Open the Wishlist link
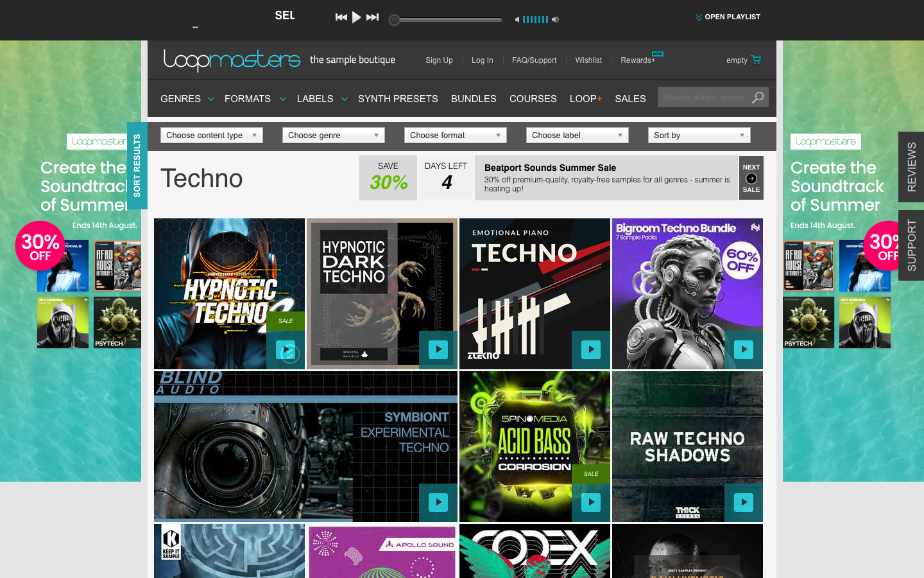924x578 pixels. 588,60
